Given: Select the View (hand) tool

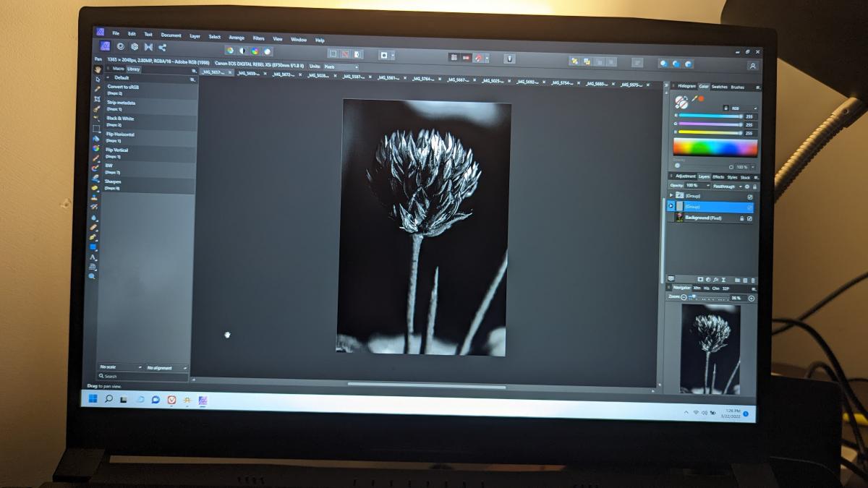Looking at the screenshot, I should click(x=98, y=69).
